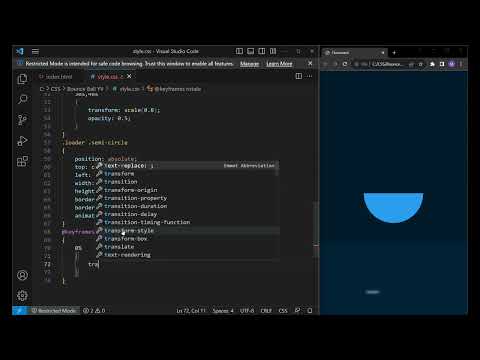Select translate suggestion

tap(187, 247)
